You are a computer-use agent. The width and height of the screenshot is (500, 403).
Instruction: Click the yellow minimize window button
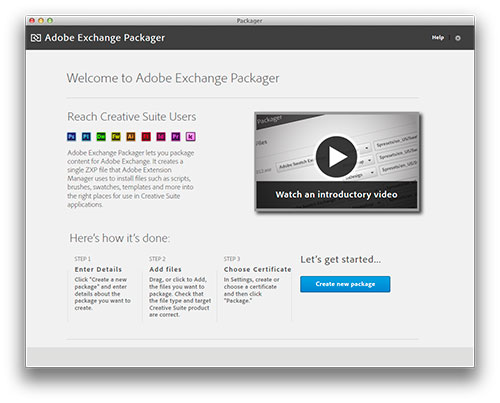pos(41,21)
